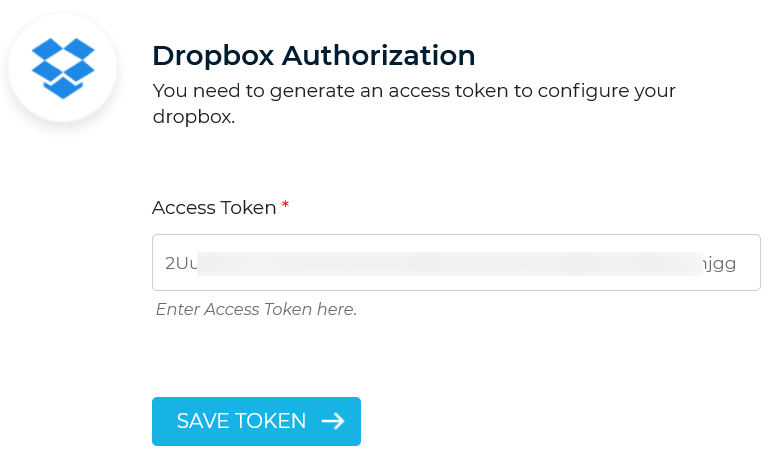
Task: Click the empty right end of the token field
Action: point(748,262)
